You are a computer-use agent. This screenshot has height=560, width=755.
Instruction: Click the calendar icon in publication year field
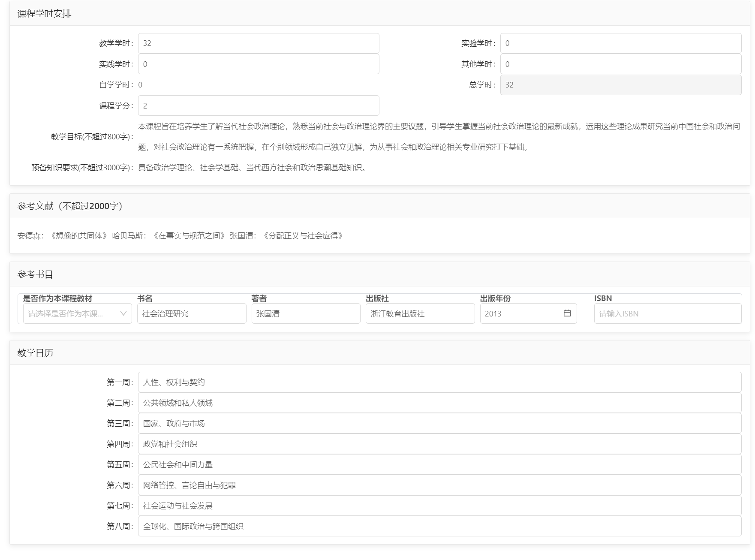[x=567, y=313]
